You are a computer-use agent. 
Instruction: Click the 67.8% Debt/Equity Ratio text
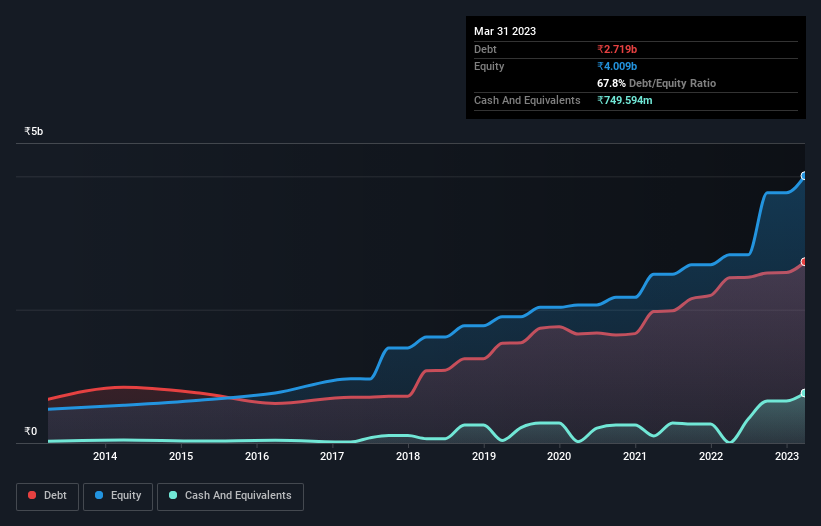[656, 83]
